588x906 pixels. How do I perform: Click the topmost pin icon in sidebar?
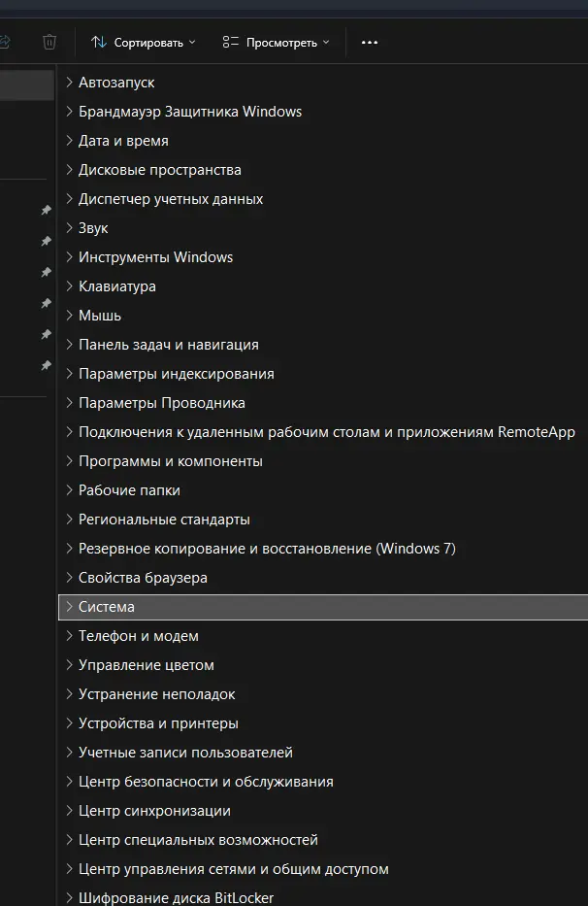click(x=46, y=210)
